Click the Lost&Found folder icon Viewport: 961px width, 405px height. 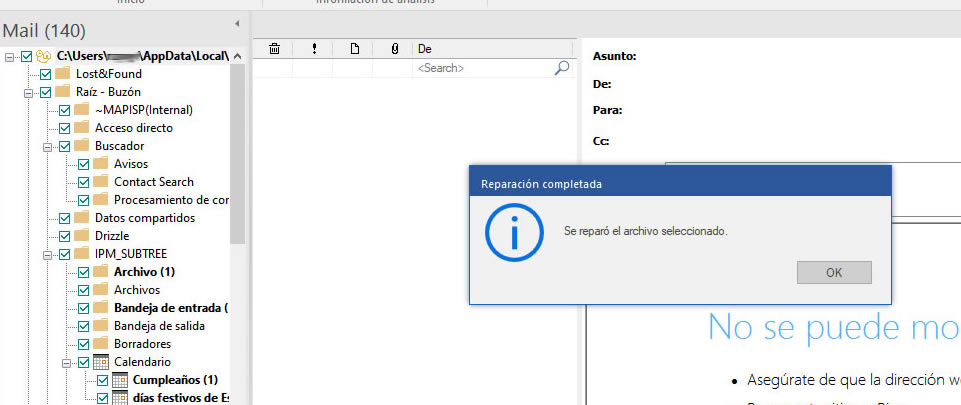point(63,74)
